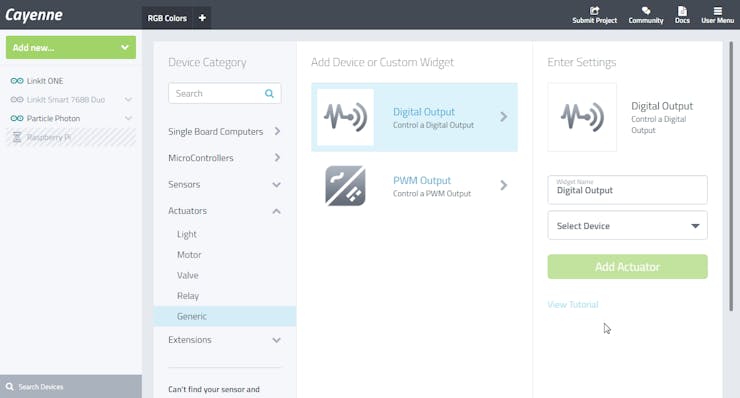Expand the Particle Photon device chevron

click(x=128, y=119)
